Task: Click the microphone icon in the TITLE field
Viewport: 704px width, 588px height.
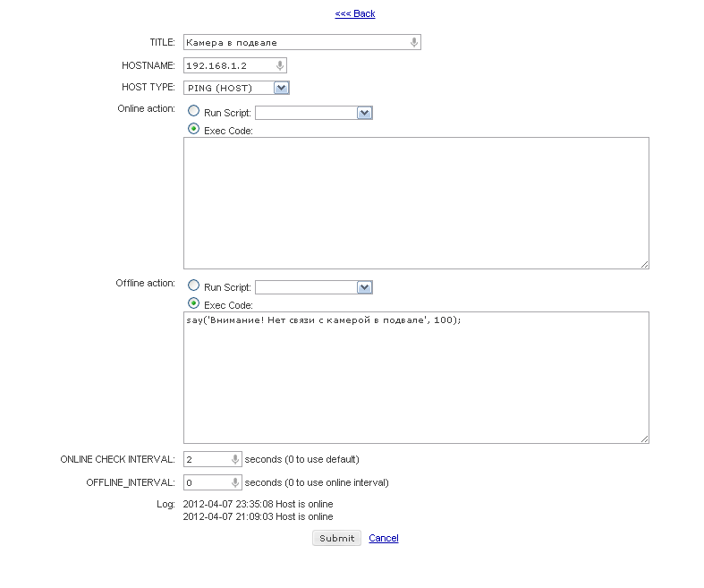Action: (x=414, y=42)
